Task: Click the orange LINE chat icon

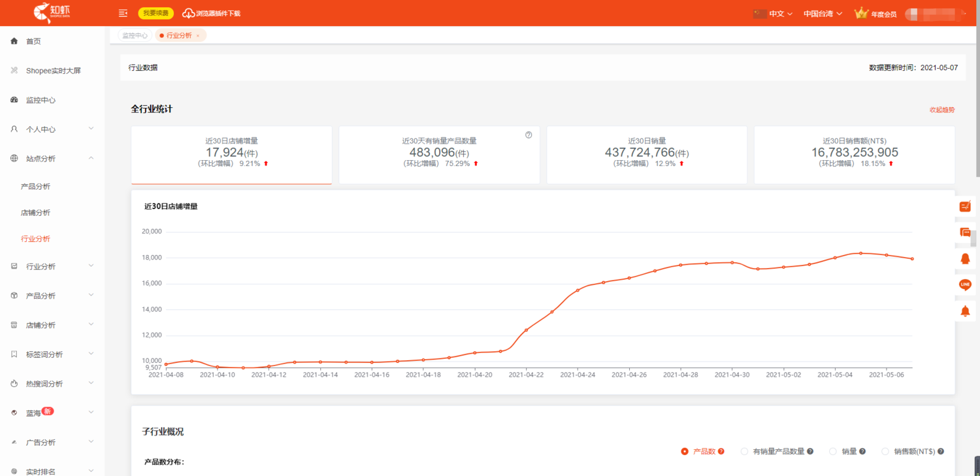Action: click(965, 284)
